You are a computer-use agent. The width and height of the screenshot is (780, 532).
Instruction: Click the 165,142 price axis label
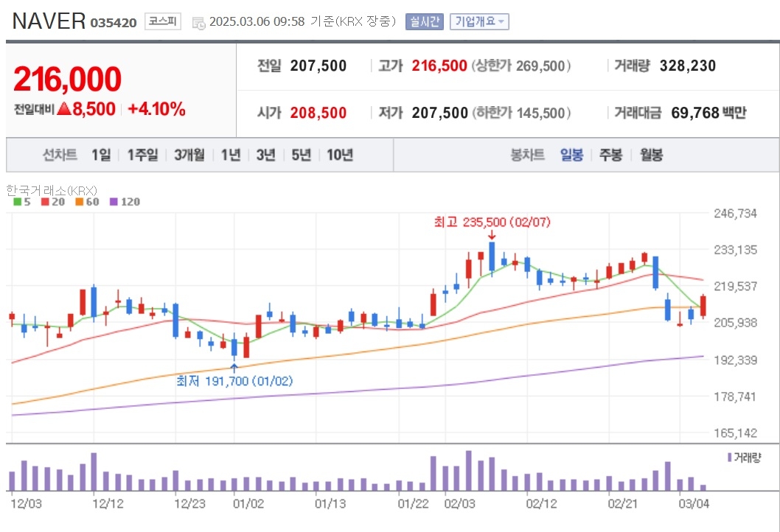click(x=735, y=433)
